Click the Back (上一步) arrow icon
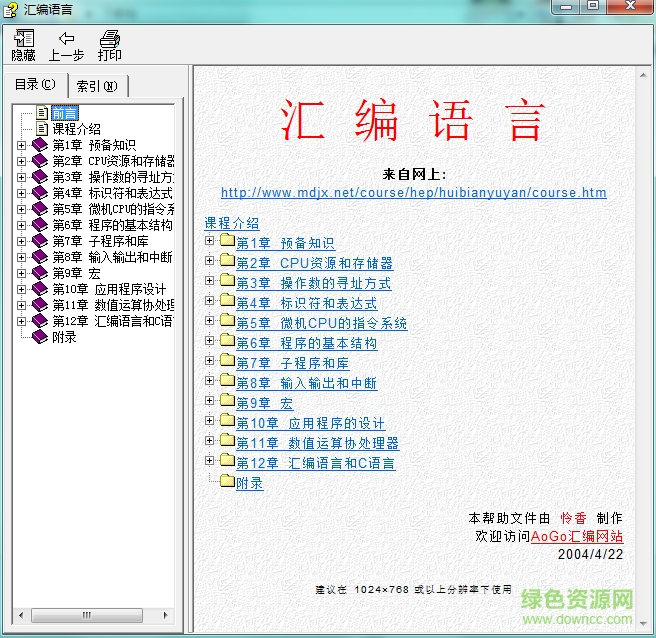The width and height of the screenshot is (656, 638). click(66, 38)
